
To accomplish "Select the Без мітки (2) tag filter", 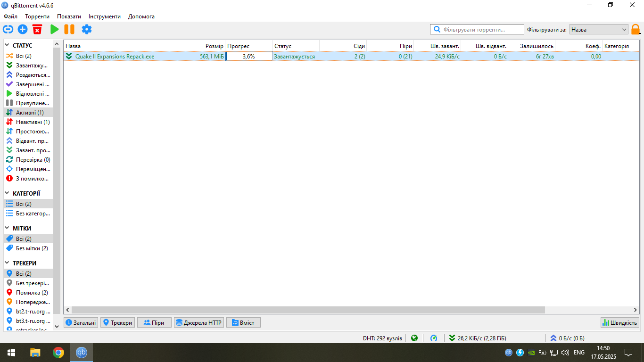I will (x=28, y=248).
